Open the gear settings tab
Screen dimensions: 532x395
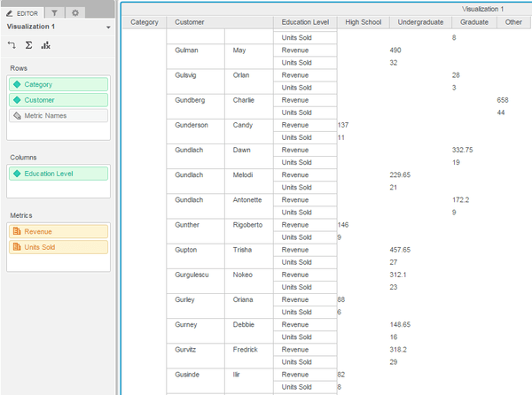[x=75, y=13]
